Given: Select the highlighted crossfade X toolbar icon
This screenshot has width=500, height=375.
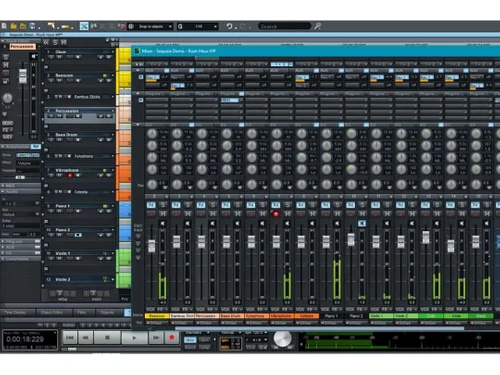Looking at the screenshot, I should [84, 26].
